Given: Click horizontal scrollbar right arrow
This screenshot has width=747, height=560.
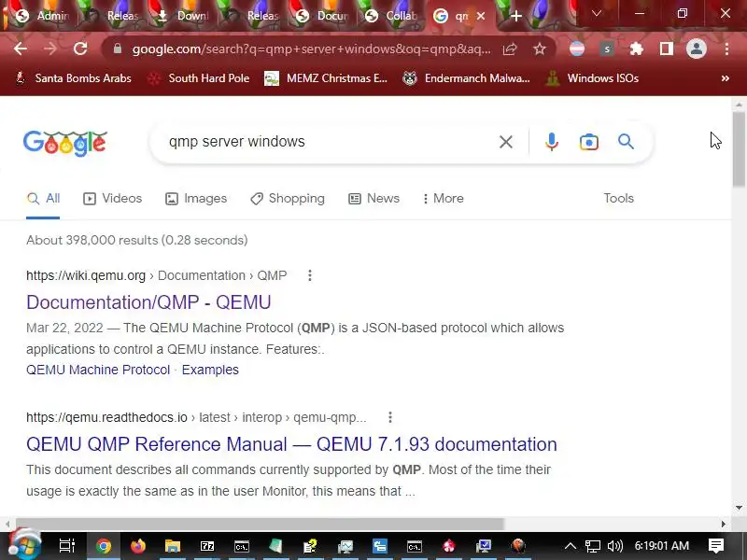Looking at the screenshot, I should coord(723,524).
